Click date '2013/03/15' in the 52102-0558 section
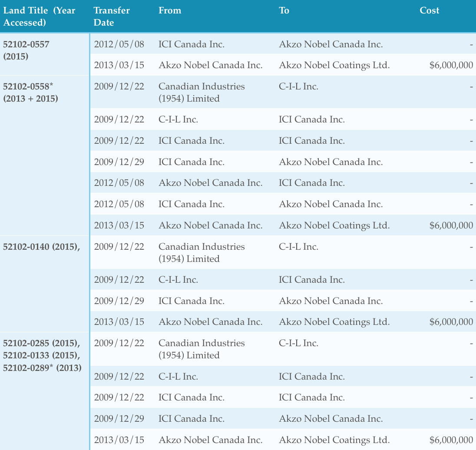The width and height of the screenshot is (476, 450). (119, 225)
